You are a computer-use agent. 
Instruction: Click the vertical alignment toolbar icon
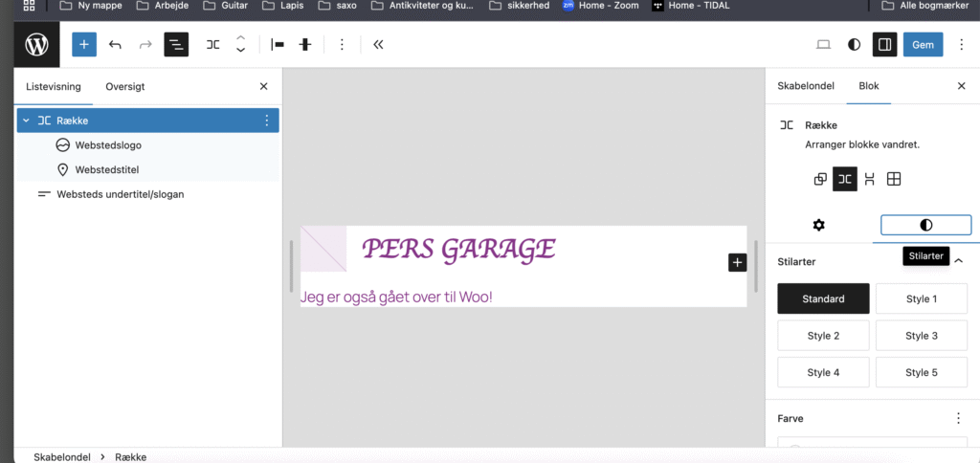coord(305,44)
